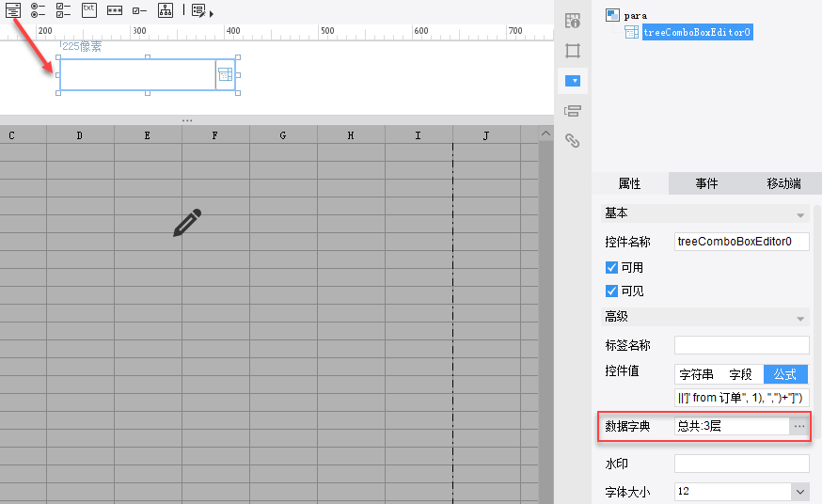The width and height of the screenshot is (822, 504).
Task: Select column E header
Action: point(148,135)
